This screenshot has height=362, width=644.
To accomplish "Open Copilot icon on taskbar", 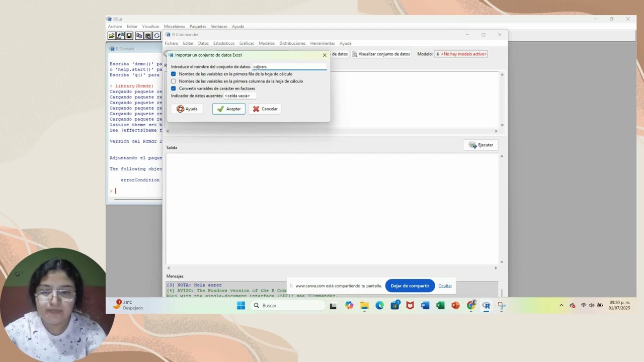I will pos(349,305).
